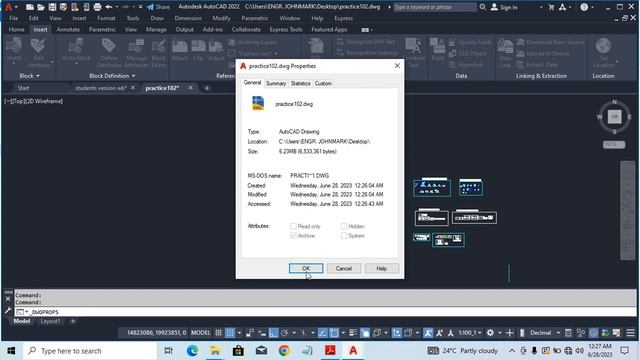Toggle the Hidden attribute checkbox

(344, 226)
